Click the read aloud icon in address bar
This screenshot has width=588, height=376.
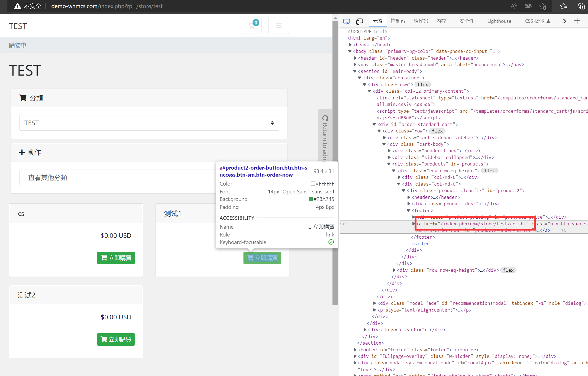coord(513,6)
